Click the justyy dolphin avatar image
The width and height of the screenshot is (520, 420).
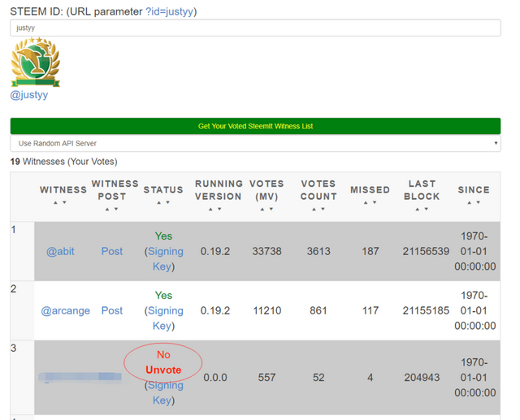point(36,62)
